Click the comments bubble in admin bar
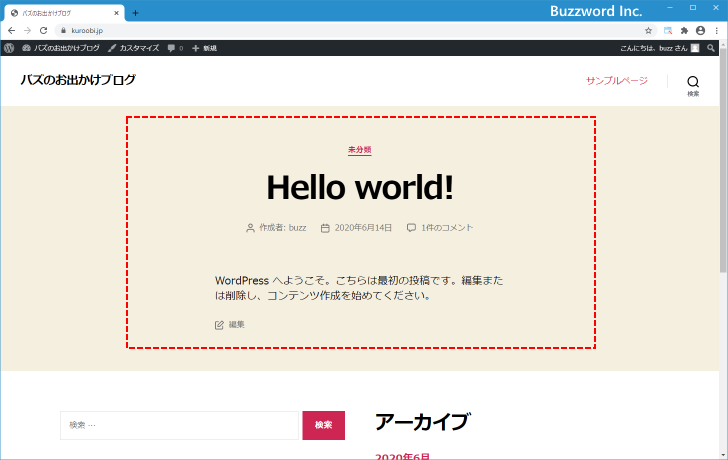Viewport: 728px width, 460px height. (x=175, y=48)
